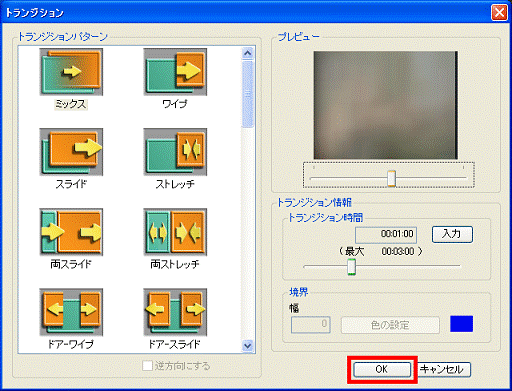Click the OK button
The image size is (512, 391).
[x=382, y=369]
